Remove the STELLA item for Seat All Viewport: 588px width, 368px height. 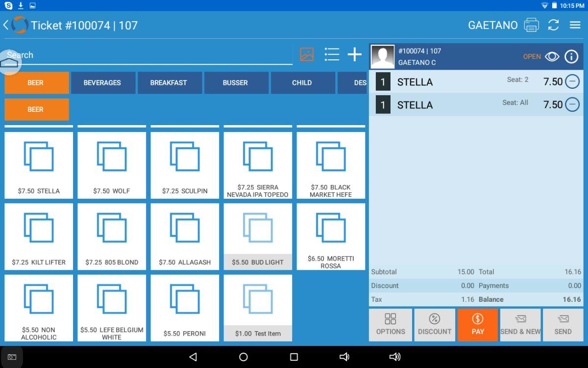tap(572, 104)
